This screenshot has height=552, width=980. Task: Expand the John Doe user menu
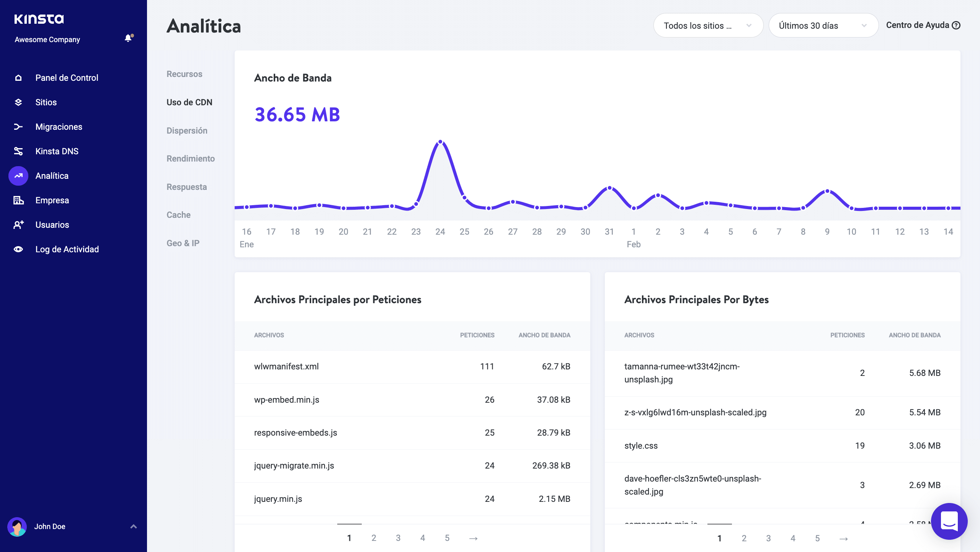click(133, 526)
